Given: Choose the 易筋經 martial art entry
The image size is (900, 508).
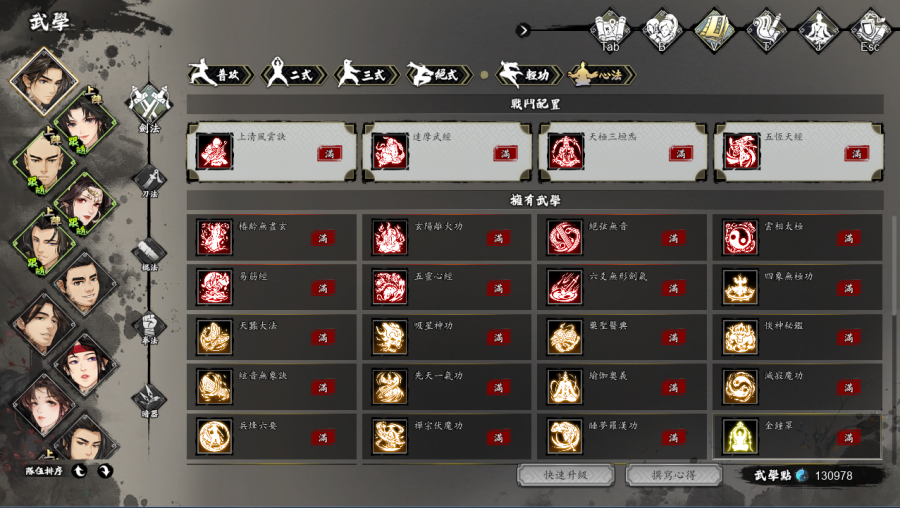Looking at the screenshot, I should point(271,287).
